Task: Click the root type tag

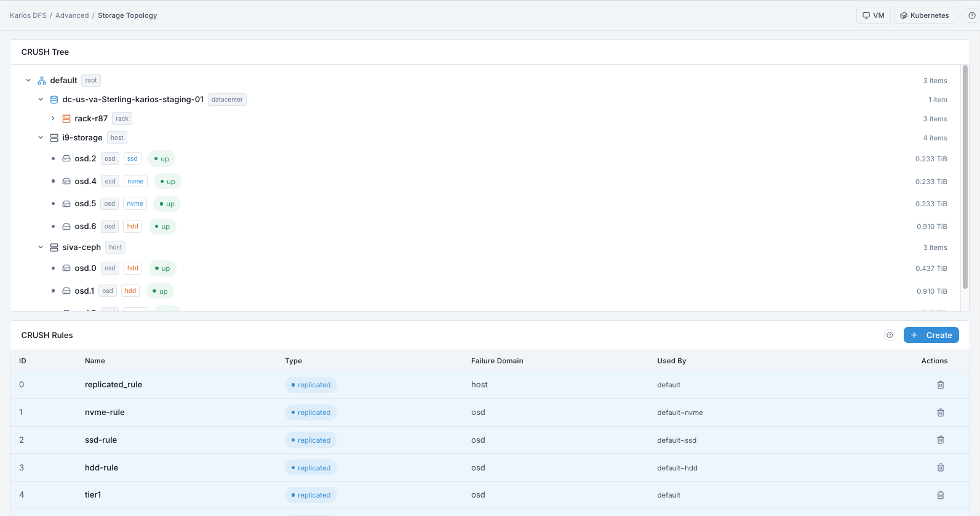Action: [91, 81]
